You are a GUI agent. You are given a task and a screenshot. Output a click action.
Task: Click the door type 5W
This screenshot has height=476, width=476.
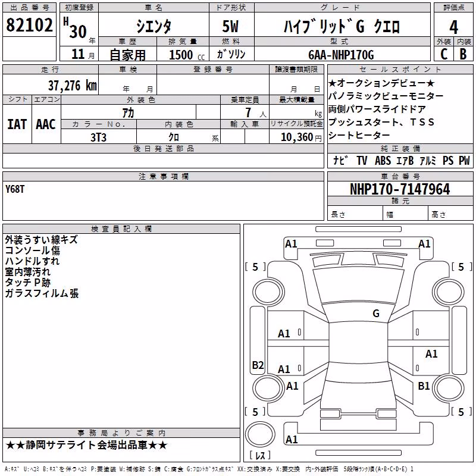pyautogui.click(x=230, y=26)
